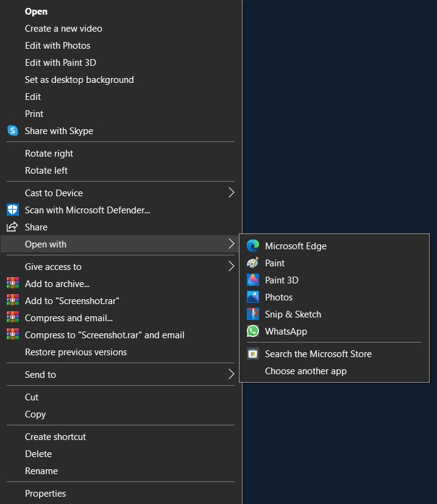This screenshot has height=504, width=437.
Task: Choose the Photos app icon
Action: (252, 297)
